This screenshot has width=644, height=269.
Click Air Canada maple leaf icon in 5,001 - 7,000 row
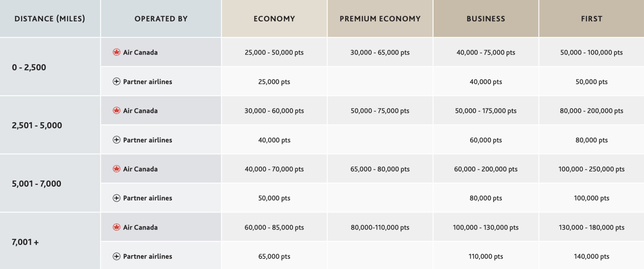pos(117,169)
